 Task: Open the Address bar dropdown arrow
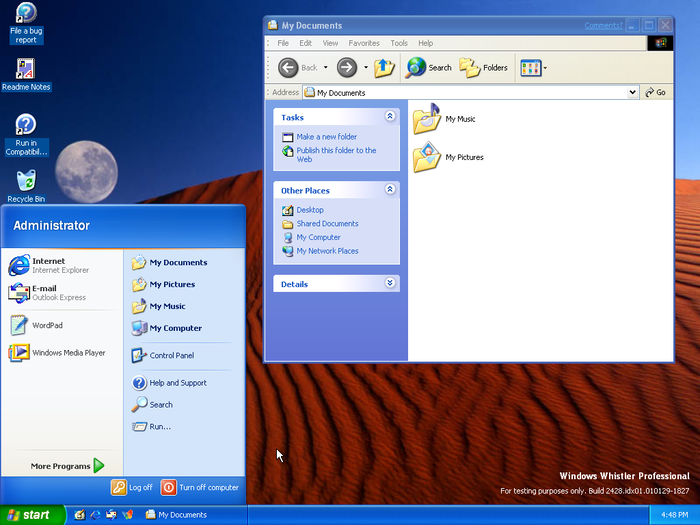[633, 92]
